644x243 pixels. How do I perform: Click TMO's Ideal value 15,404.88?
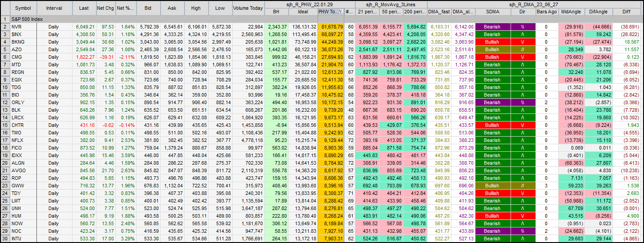point(303,133)
